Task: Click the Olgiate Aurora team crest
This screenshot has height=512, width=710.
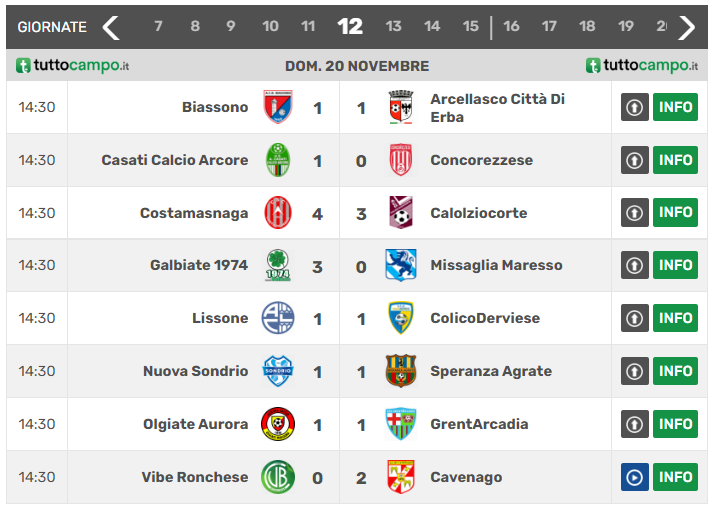Action: click(x=278, y=424)
